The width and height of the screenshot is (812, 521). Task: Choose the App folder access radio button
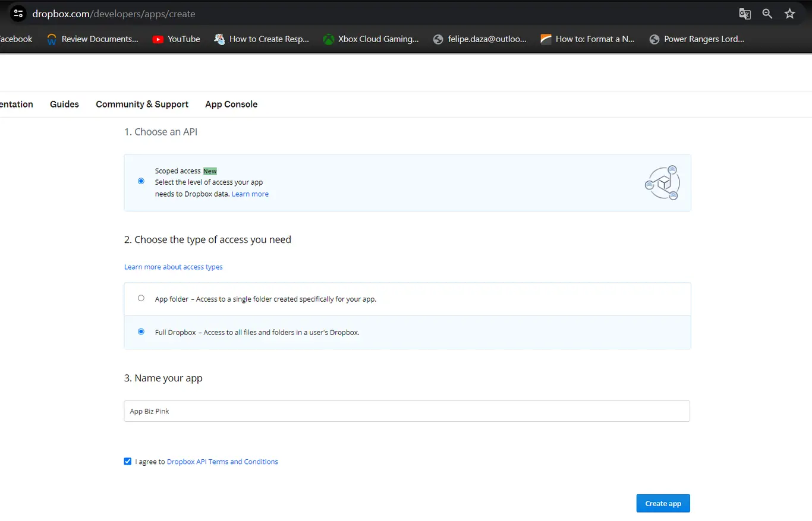141,298
